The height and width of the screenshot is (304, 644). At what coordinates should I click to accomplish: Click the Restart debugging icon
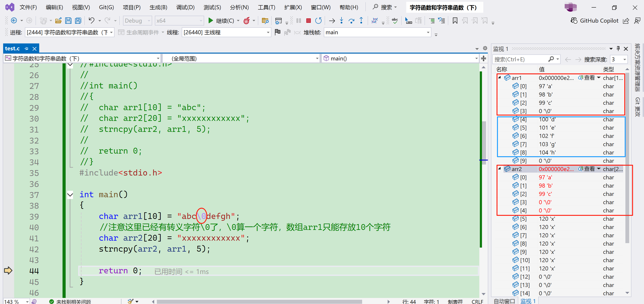318,21
